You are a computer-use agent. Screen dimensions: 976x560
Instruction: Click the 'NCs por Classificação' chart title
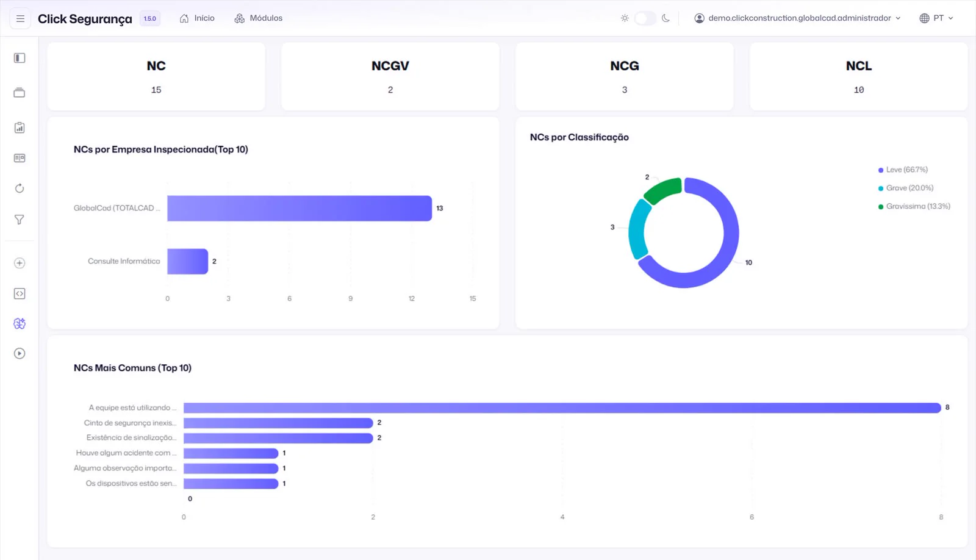[579, 137]
